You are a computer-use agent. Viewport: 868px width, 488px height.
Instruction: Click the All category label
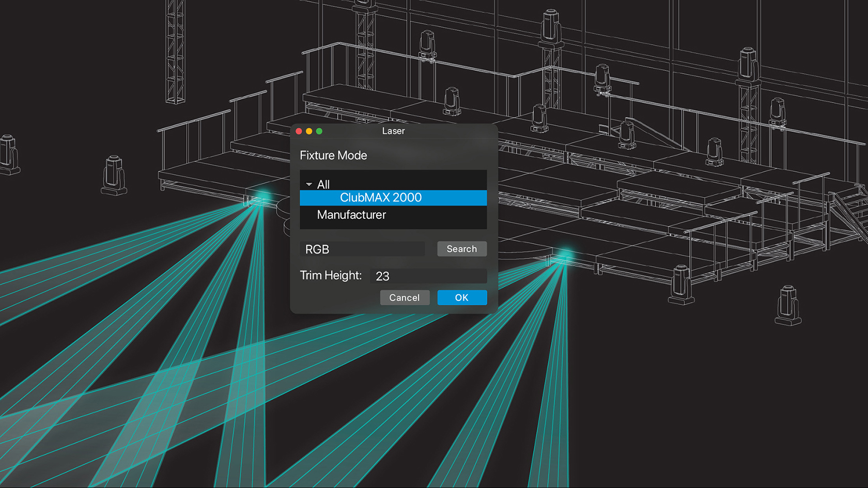point(323,184)
